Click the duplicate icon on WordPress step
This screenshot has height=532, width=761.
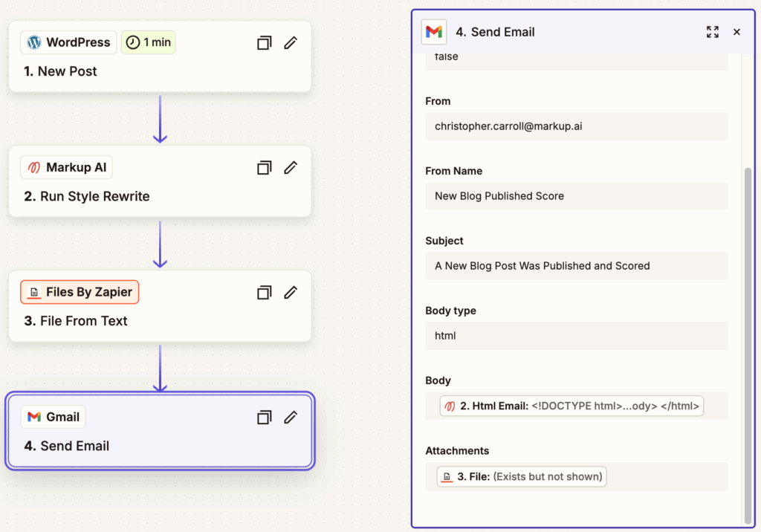click(264, 43)
